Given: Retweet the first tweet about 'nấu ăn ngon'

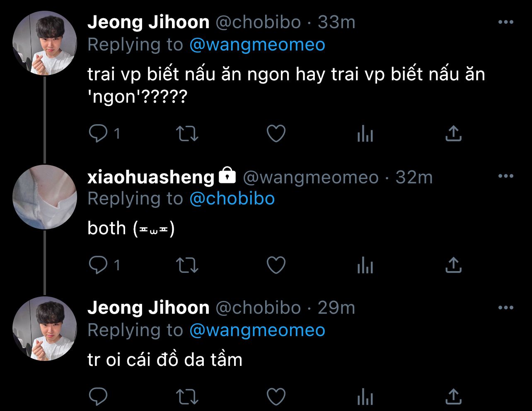Looking at the screenshot, I should (187, 134).
